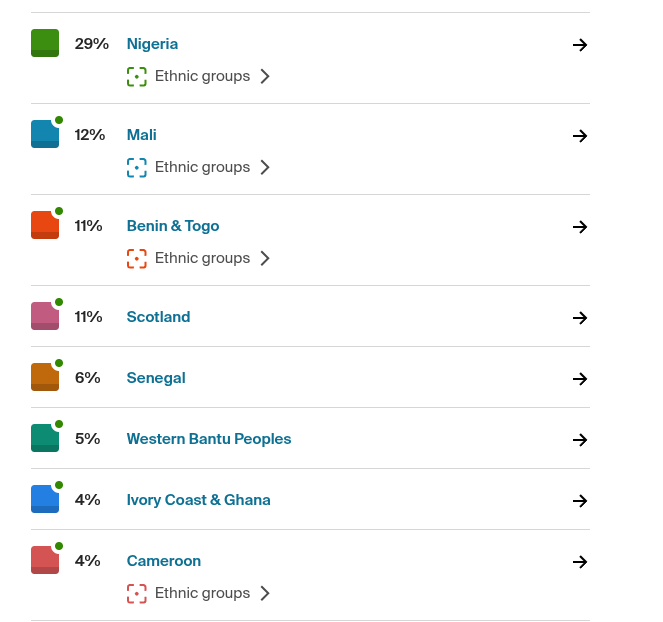The height and width of the screenshot is (622, 663).
Task: Expand Ethnic groups chevron under Mali
Action: [265, 167]
